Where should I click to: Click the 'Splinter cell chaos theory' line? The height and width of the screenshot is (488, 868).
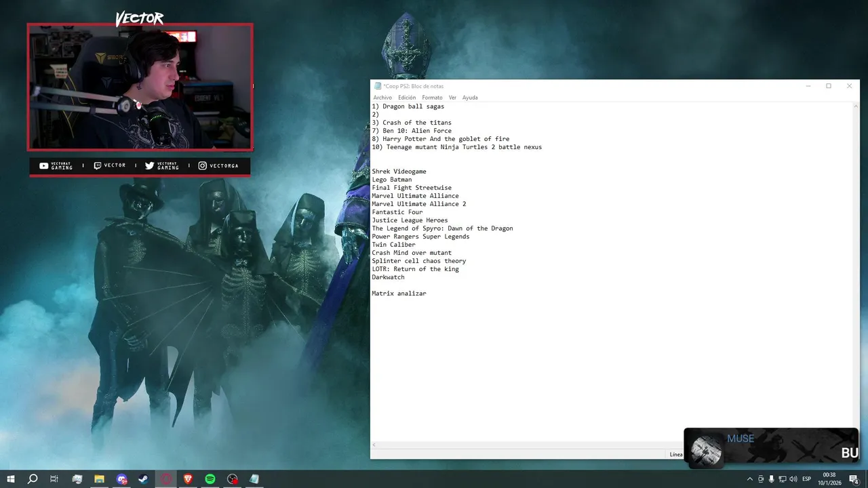coord(419,261)
